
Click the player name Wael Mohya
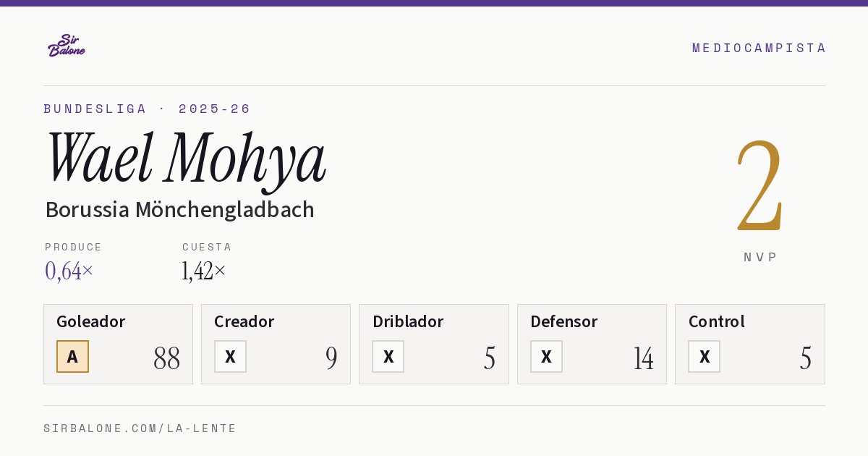[186, 159]
